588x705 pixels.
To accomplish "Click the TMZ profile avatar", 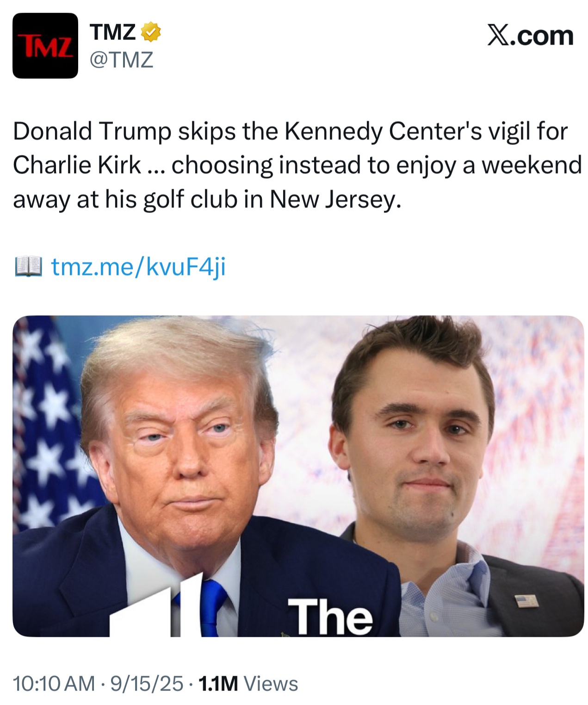I will click(x=45, y=46).
